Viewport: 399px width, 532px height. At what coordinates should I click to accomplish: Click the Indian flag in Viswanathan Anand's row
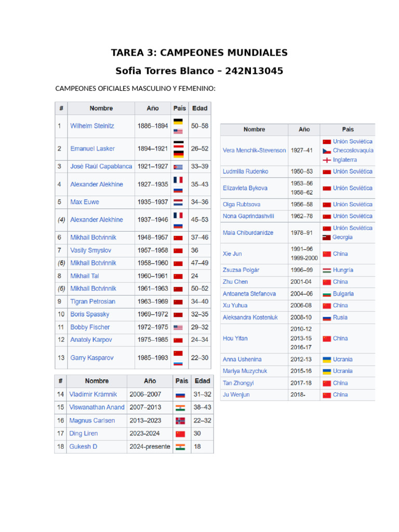180,408
